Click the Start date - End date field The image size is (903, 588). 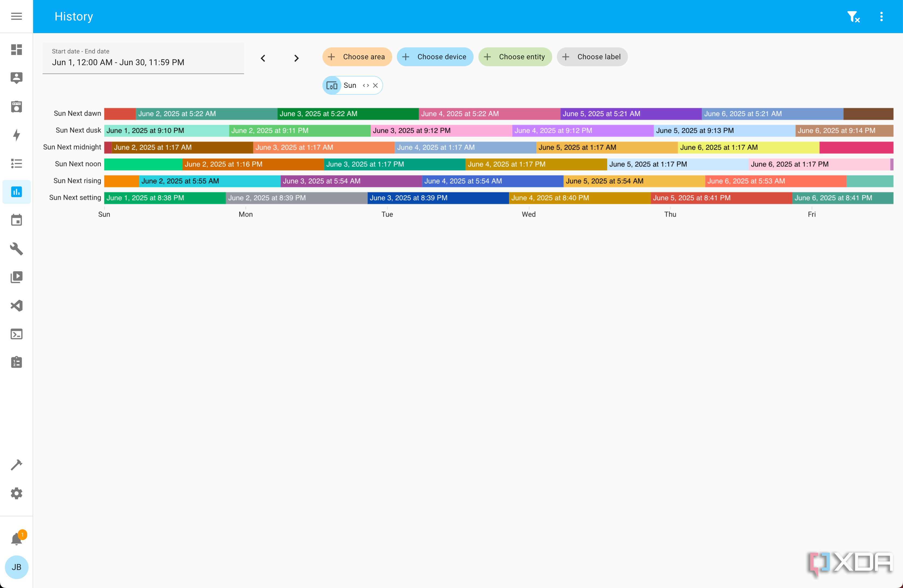click(143, 58)
